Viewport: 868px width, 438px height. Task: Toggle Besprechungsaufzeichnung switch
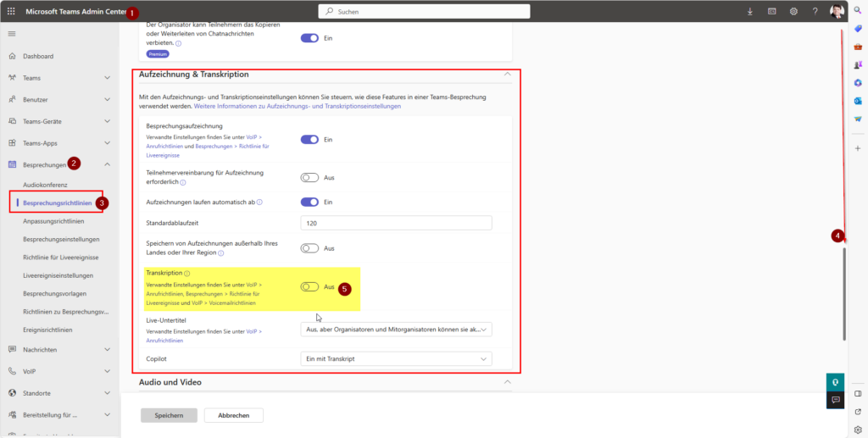pyautogui.click(x=309, y=139)
